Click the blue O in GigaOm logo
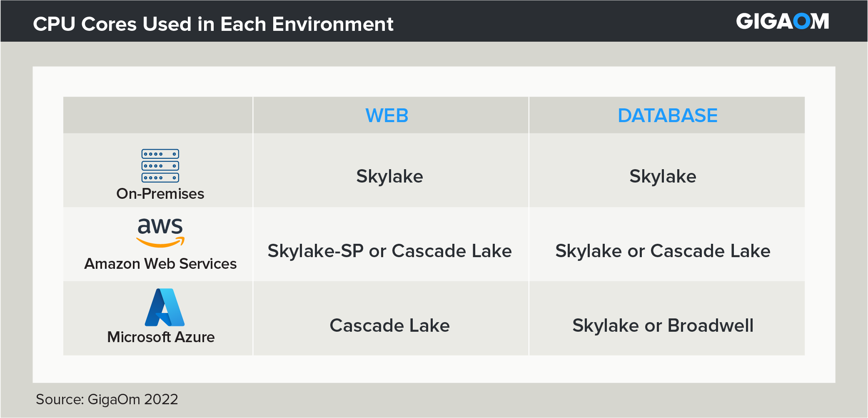Image resolution: width=868 pixels, height=418 pixels. 801,22
